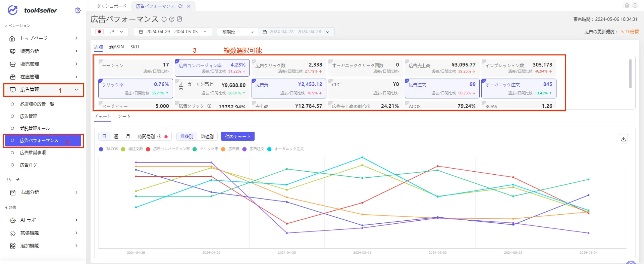Download the chart with the download icon
This screenshot has width=644, height=264.
tap(624, 139)
